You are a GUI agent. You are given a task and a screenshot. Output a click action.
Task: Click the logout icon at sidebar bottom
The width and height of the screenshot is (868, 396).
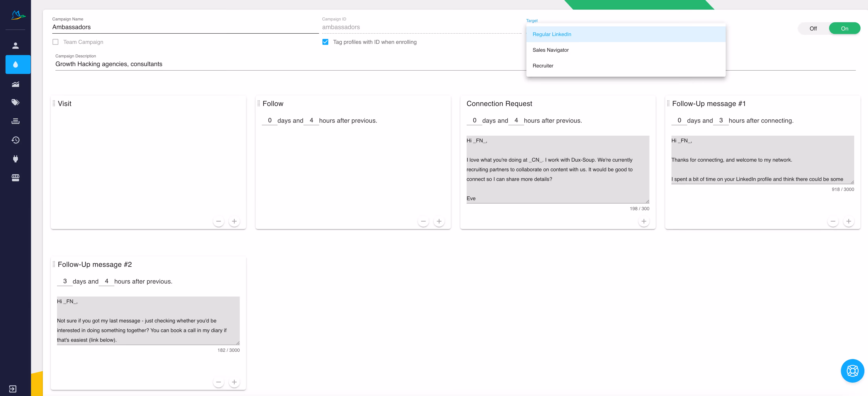click(12, 389)
